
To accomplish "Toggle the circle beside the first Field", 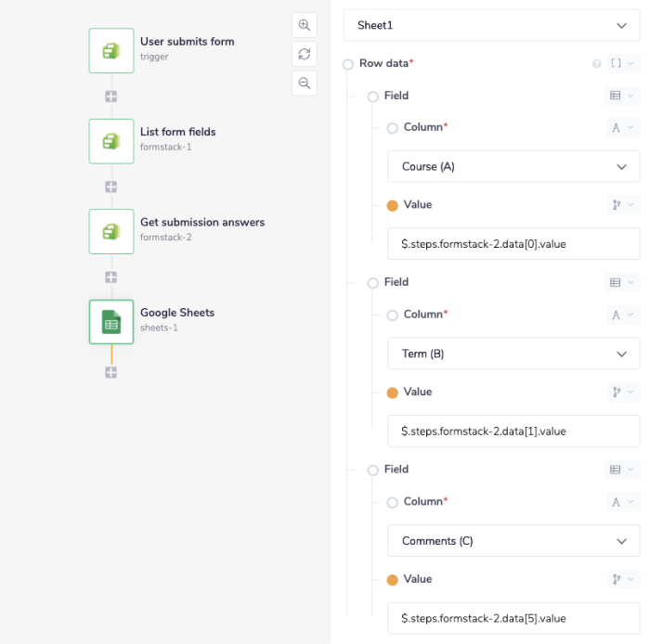I will pyautogui.click(x=372, y=97).
